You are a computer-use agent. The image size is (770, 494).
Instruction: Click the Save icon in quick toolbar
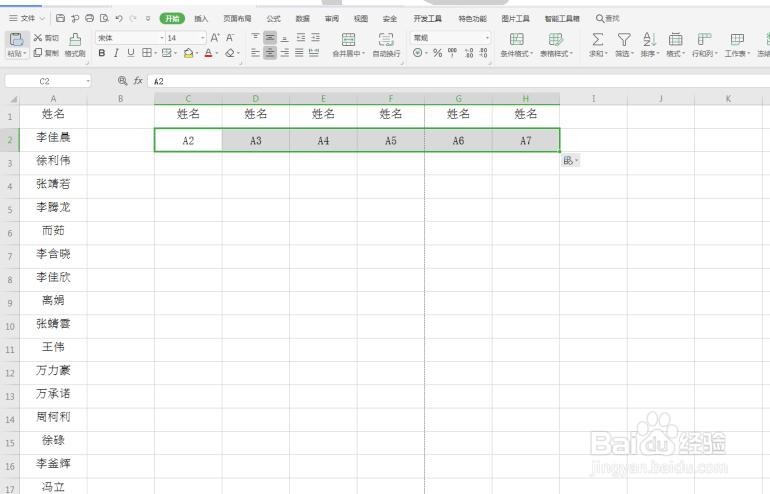click(60, 18)
